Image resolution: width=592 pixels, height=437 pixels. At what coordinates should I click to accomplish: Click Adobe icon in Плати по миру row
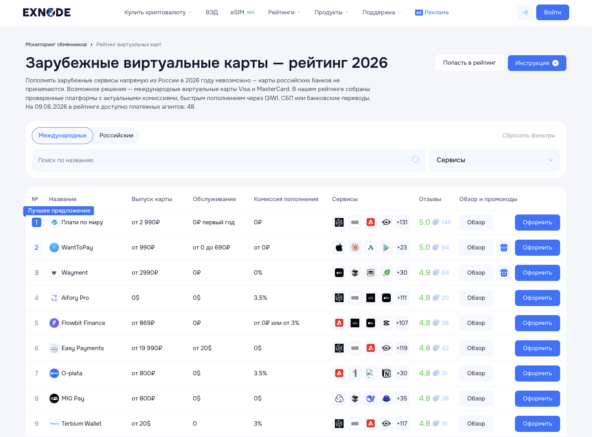pyautogui.click(x=370, y=222)
